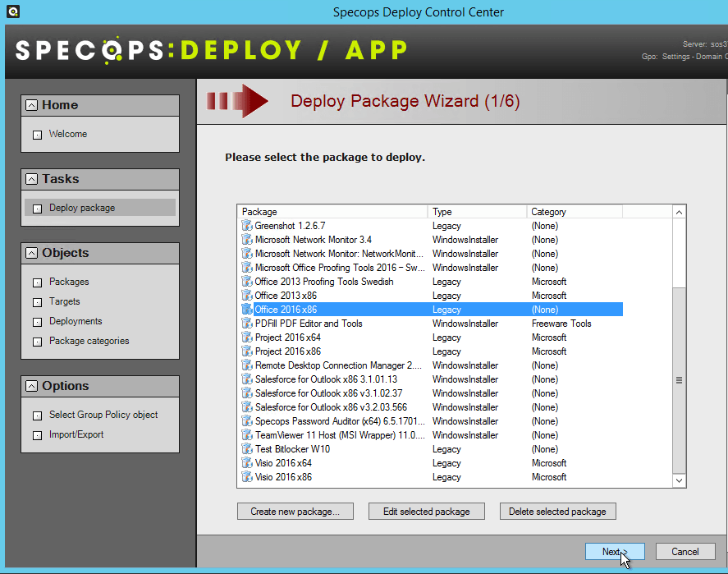The height and width of the screenshot is (574, 728).
Task: Click the PDFill PDF Editor package icon
Action: pos(247,324)
